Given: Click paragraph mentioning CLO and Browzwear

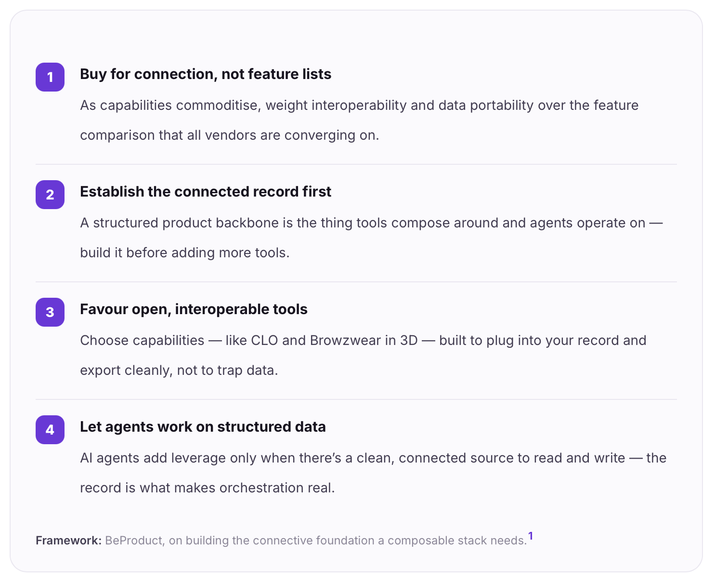Looking at the screenshot, I should coord(363,356).
